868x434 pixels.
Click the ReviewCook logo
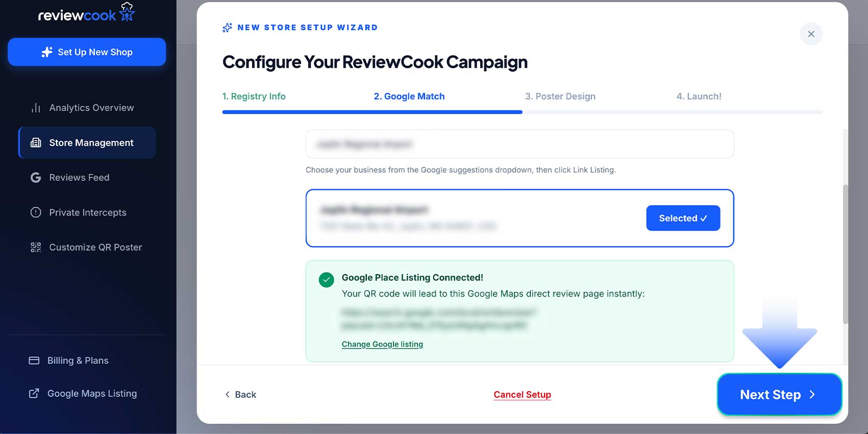[86, 13]
